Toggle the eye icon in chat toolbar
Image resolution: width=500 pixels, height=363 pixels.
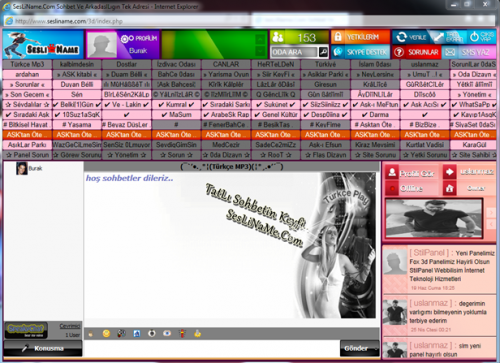tap(167, 333)
